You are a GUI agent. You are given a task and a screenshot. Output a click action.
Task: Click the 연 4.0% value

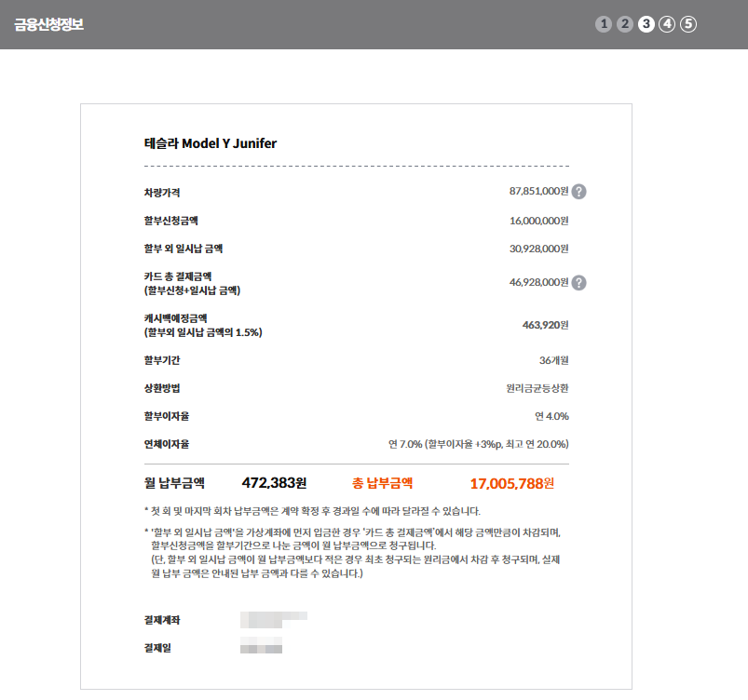(x=551, y=416)
